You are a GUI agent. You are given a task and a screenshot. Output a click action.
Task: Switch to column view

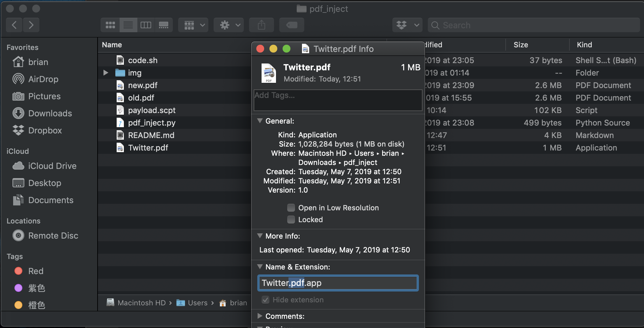tap(146, 25)
